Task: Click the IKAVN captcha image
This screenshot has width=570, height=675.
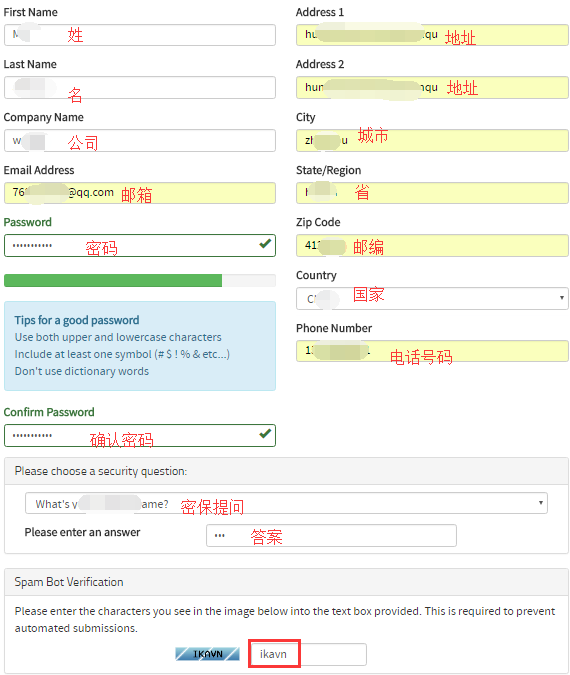Action: (208, 654)
